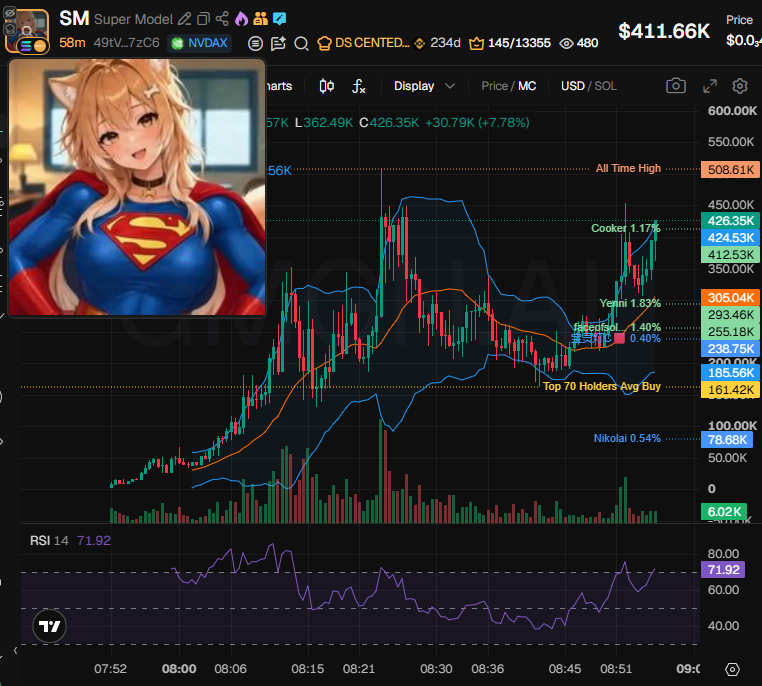Click the $411.66K market cap value
This screenshot has width=762, height=686.
point(664,31)
